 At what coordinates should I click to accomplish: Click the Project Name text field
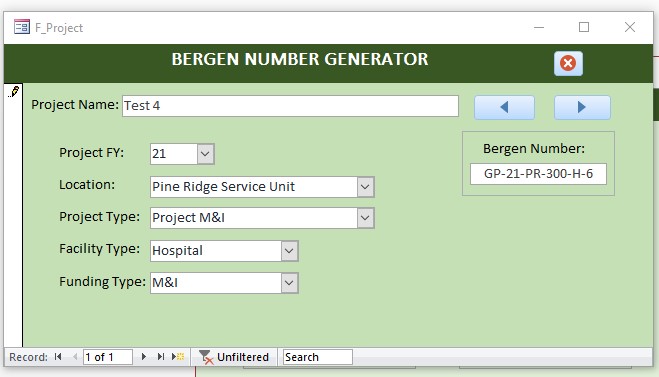point(290,105)
